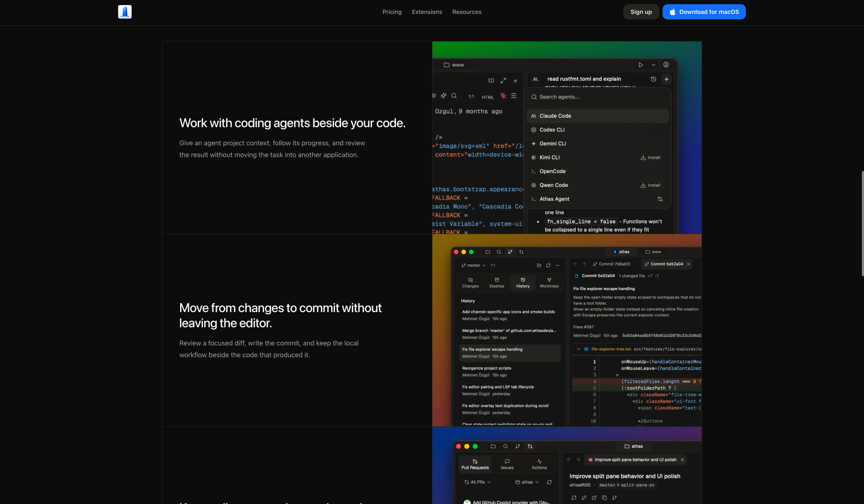Select commit 'Reorganize project scripts'
This screenshot has height=504, width=864.
pos(510,372)
